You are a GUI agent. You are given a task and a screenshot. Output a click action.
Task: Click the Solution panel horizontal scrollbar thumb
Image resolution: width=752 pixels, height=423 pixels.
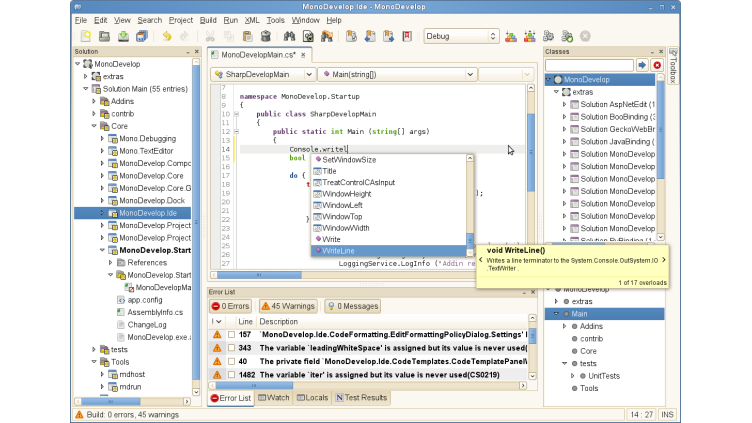(x=111, y=401)
